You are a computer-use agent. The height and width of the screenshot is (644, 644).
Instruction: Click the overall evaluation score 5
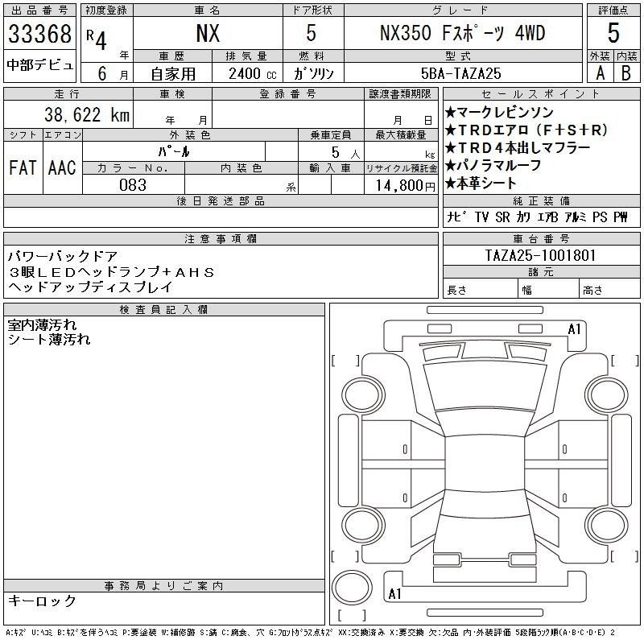613,33
